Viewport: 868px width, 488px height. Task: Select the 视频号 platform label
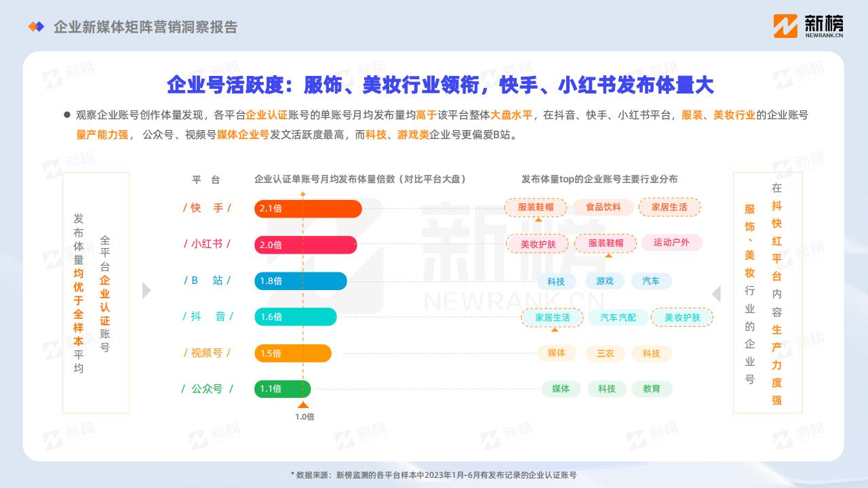coord(207,352)
